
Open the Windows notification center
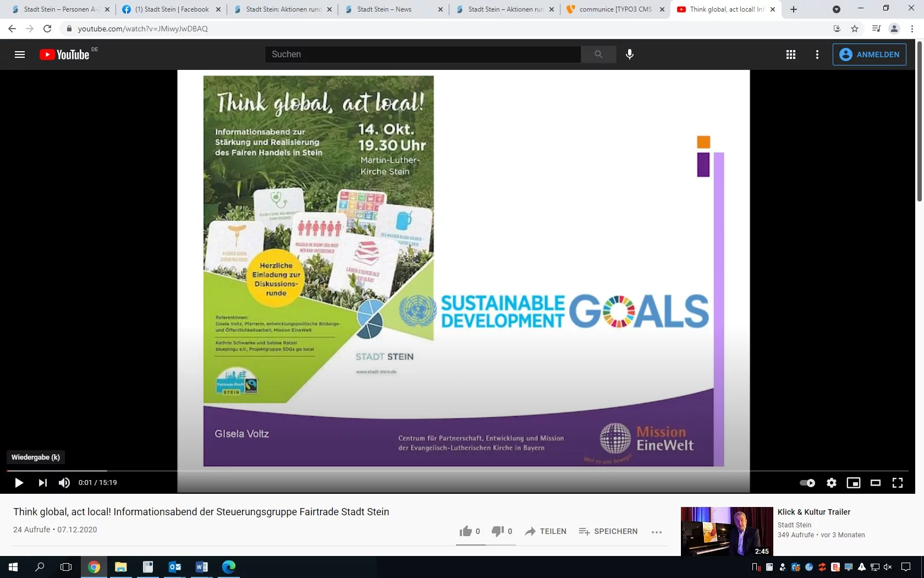point(906,567)
